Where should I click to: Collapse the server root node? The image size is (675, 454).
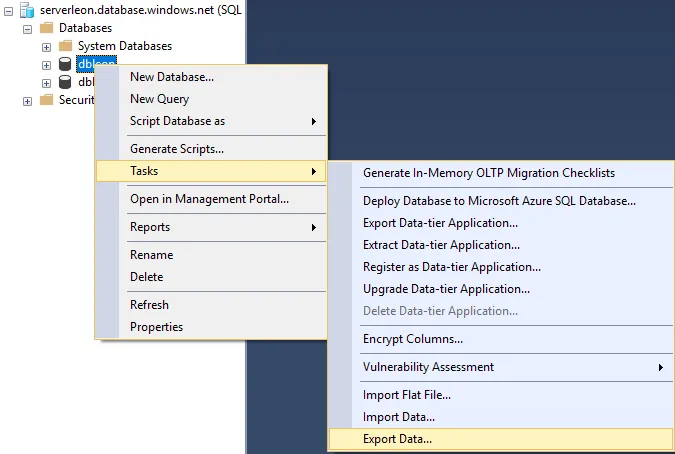[x=9, y=10]
